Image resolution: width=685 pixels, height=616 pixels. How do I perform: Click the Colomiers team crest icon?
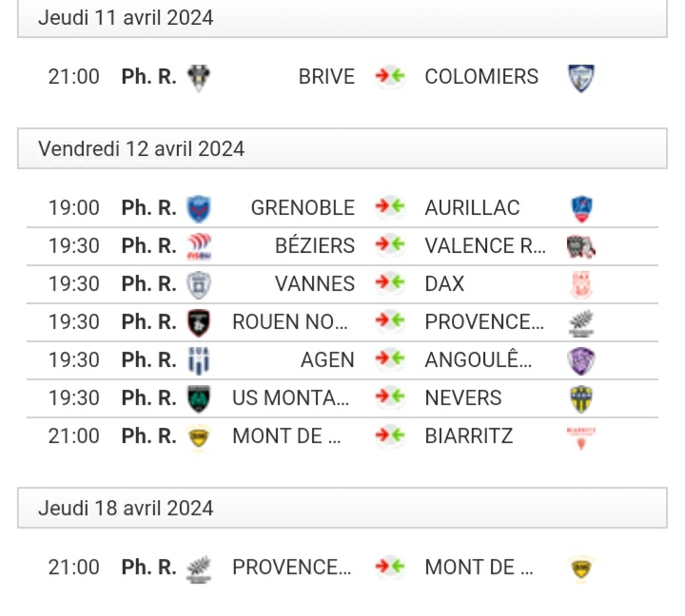pos(581,78)
